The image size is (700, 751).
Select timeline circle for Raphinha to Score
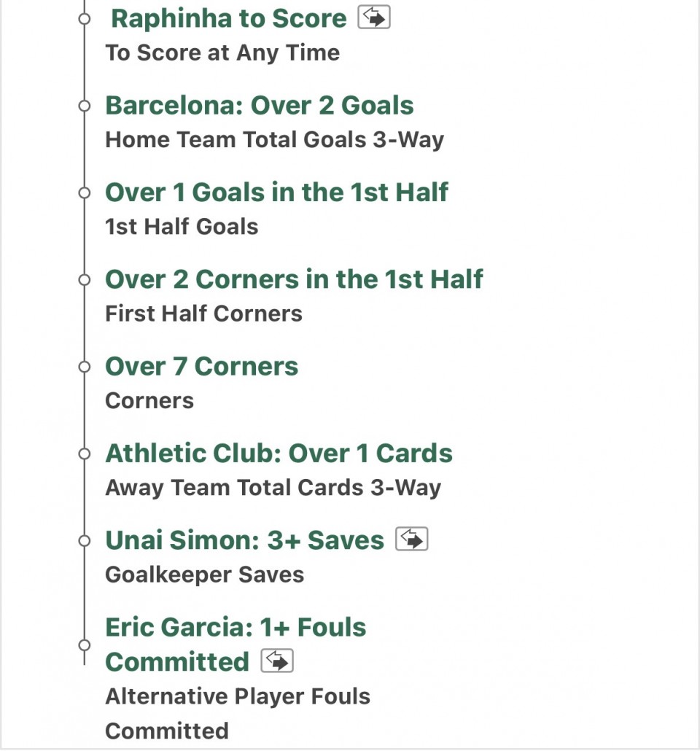click(x=85, y=19)
